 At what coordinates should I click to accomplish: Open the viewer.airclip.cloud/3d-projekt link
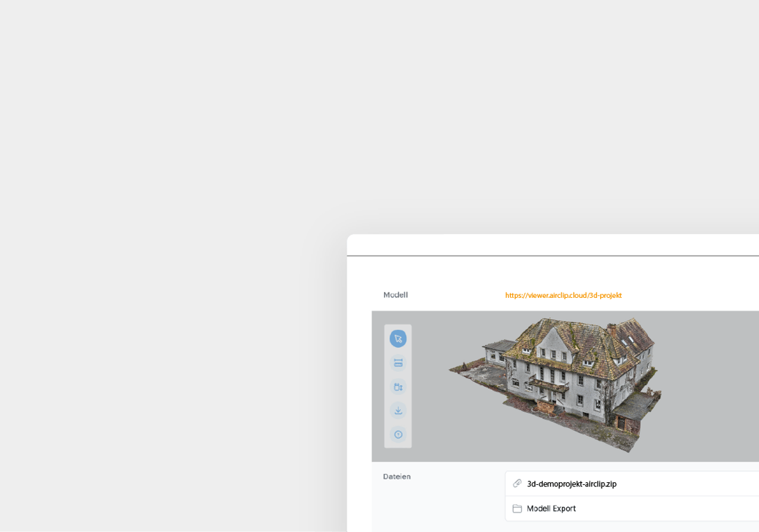click(x=563, y=295)
